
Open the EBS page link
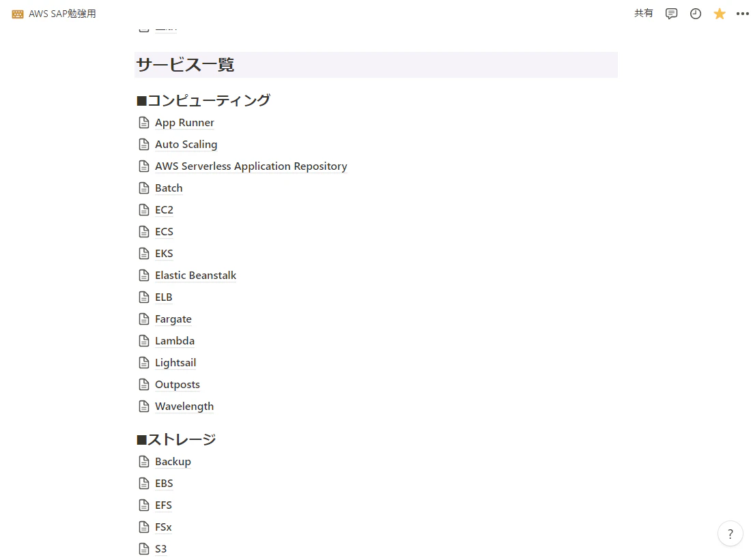click(x=164, y=484)
